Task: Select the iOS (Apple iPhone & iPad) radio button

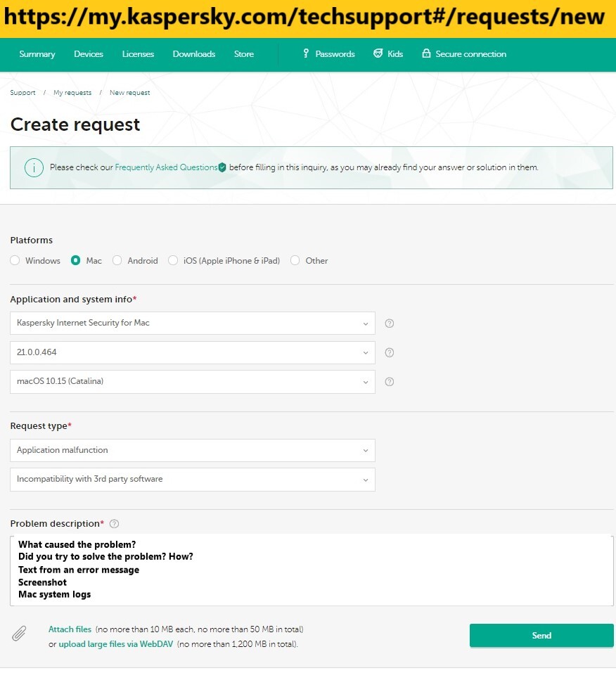Action: tap(173, 260)
